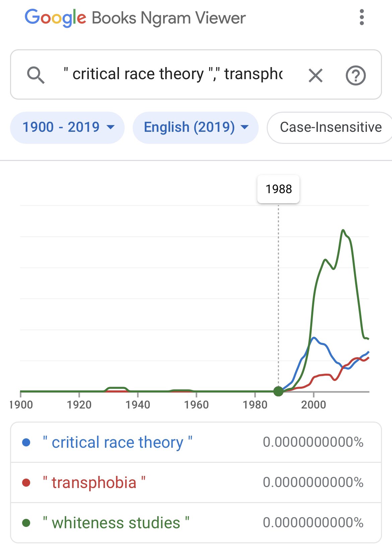This screenshot has width=392, height=544.
Task: Expand the English (2019) corpus dropdown
Action: coord(196,127)
